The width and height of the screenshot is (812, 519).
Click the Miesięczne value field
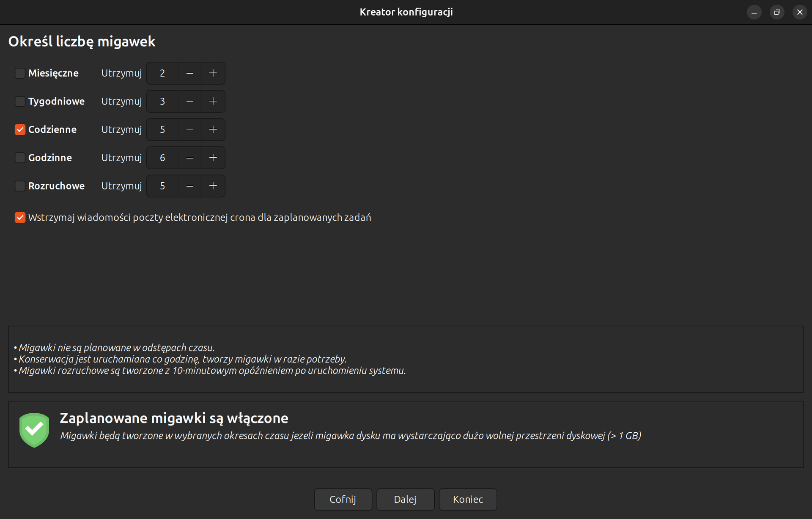point(162,73)
